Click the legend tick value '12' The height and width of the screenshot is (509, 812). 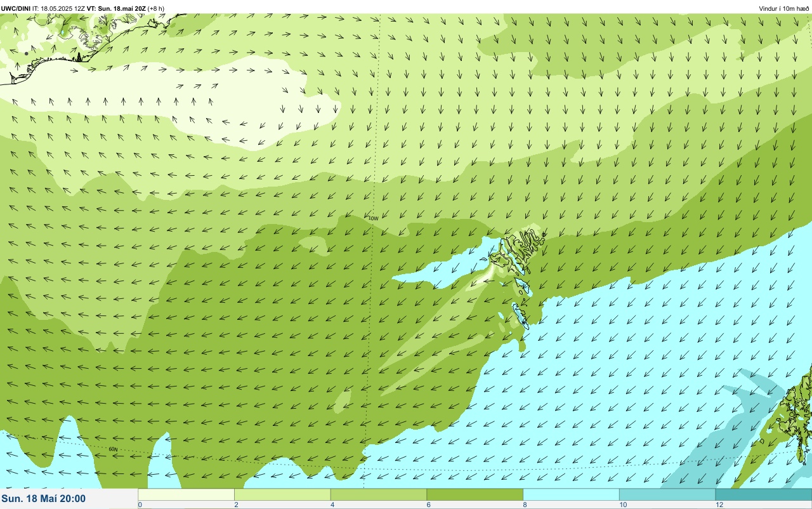click(720, 505)
